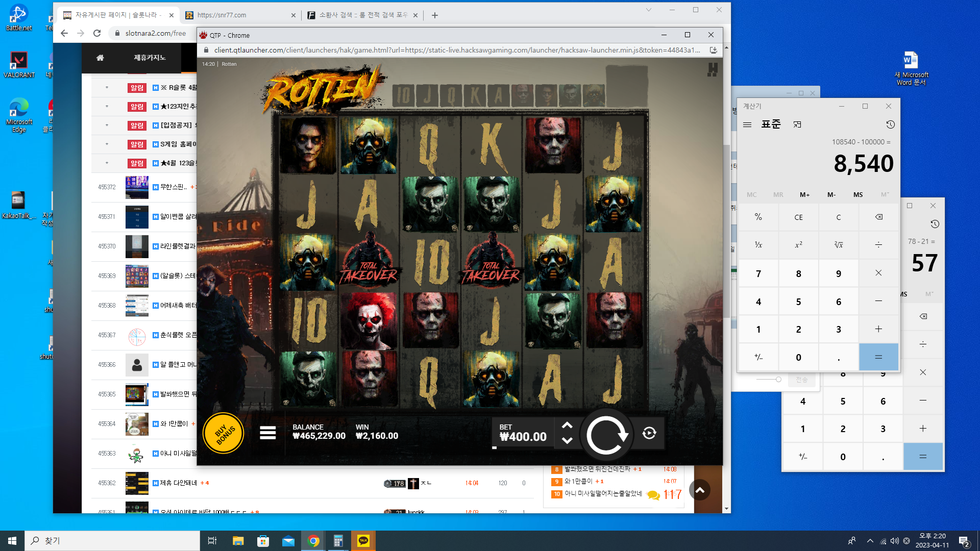Go back in the slotnara Chrome window

(64, 33)
